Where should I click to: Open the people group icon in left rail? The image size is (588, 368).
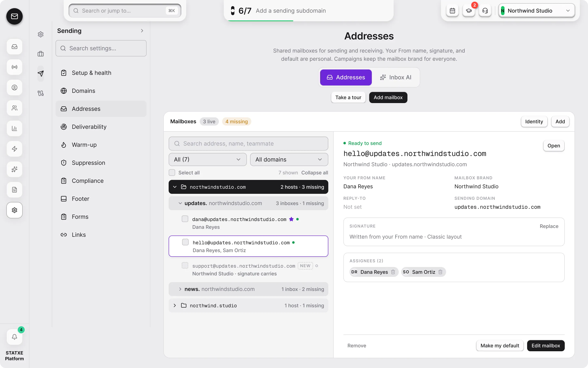[14, 108]
